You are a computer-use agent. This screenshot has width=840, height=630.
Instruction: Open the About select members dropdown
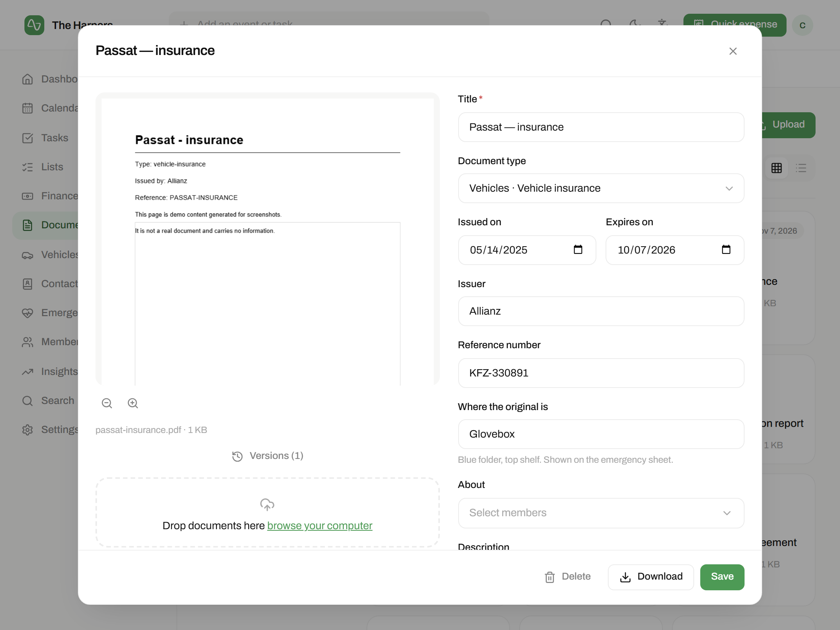[x=601, y=513]
